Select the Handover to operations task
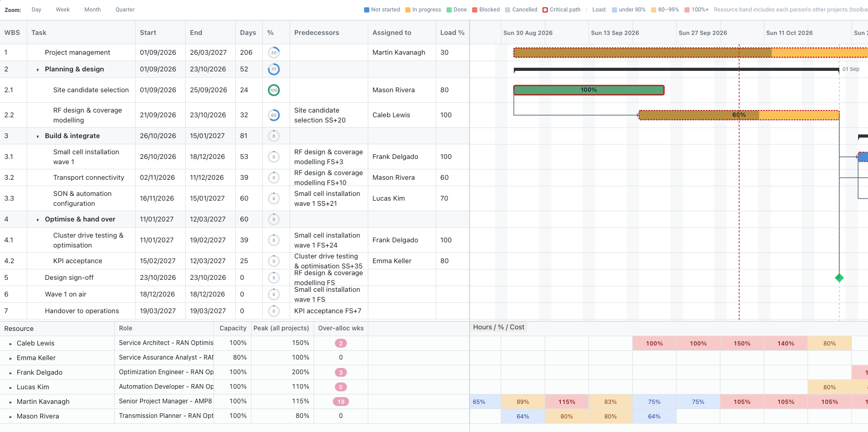This screenshot has width=868, height=432. tap(82, 311)
